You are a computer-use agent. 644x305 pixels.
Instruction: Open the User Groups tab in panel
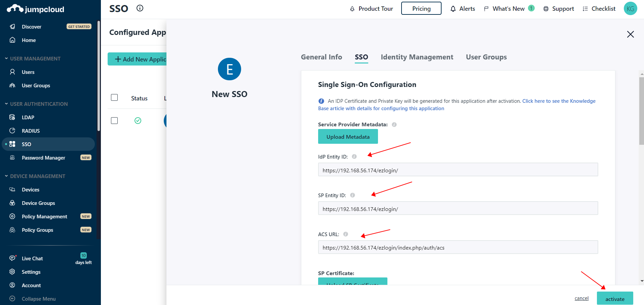[x=486, y=57]
